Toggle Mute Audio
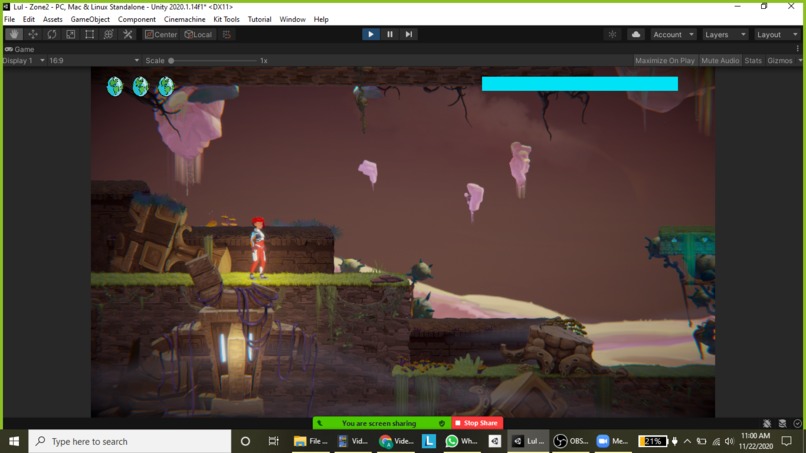806x453 pixels. 720,60
